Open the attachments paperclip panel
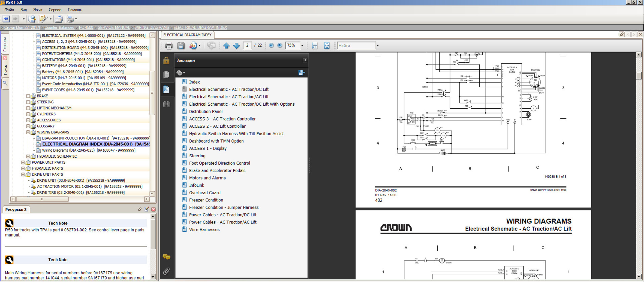644x282 pixels. click(x=166, y=271)
